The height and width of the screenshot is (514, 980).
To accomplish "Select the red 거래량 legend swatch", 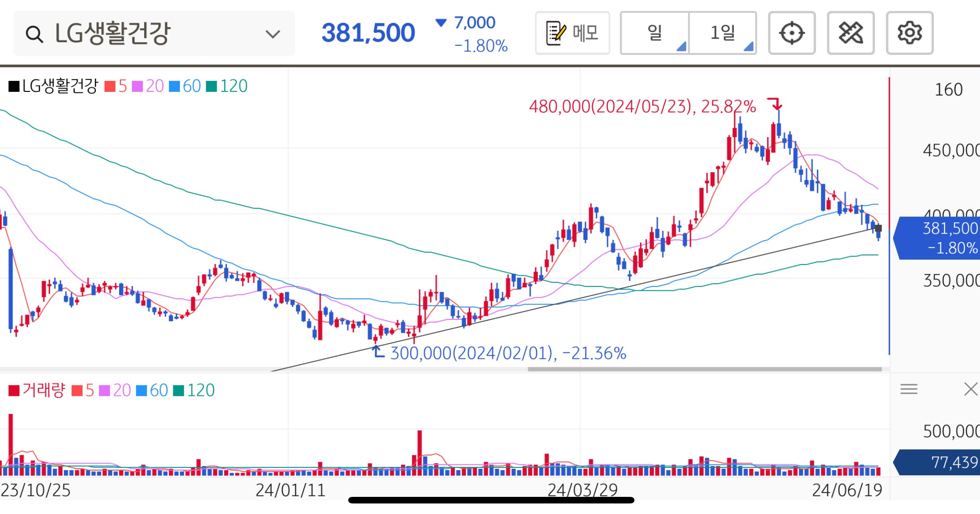I will [14, 391].
